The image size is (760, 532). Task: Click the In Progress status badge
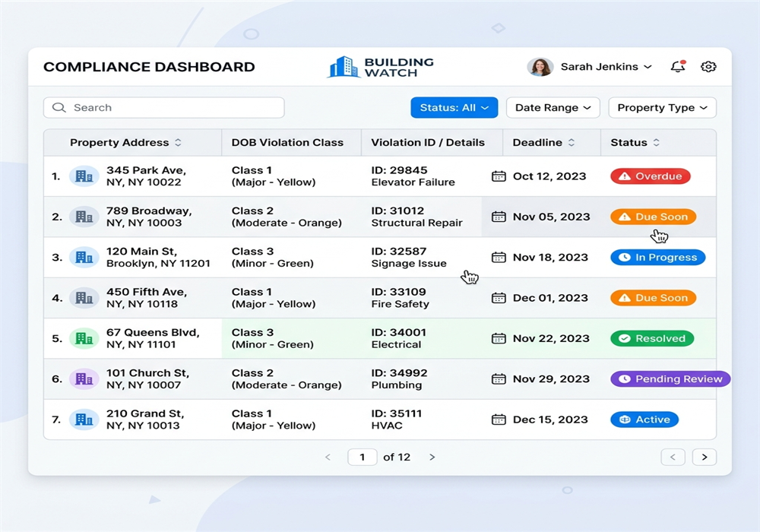tap(657, 258)
